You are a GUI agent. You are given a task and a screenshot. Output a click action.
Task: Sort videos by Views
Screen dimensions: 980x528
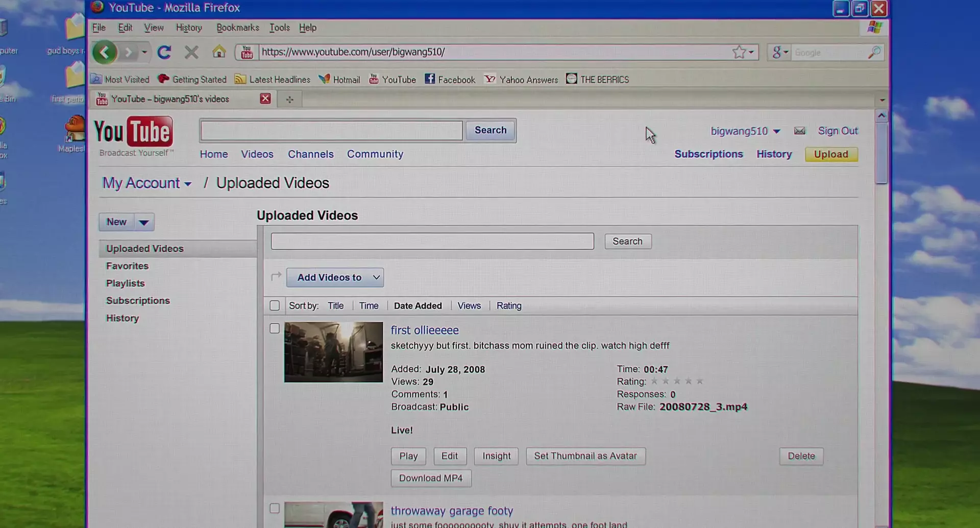[x=469, y=305]
